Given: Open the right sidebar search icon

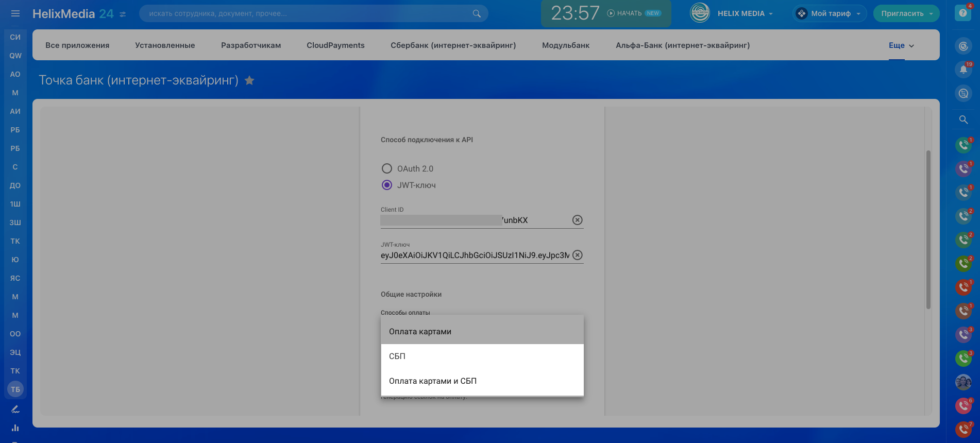Looking at the screenshot, I should [963, 120].
